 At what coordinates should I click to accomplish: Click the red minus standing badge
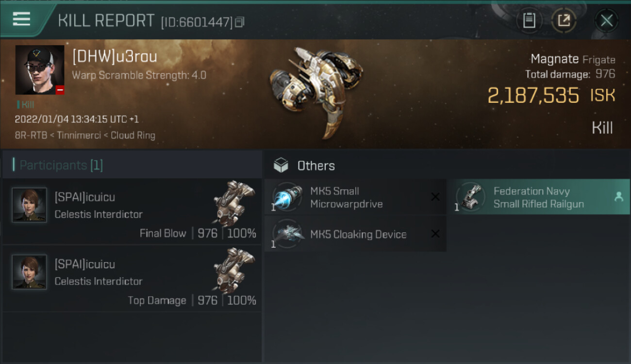pos(60,90)
